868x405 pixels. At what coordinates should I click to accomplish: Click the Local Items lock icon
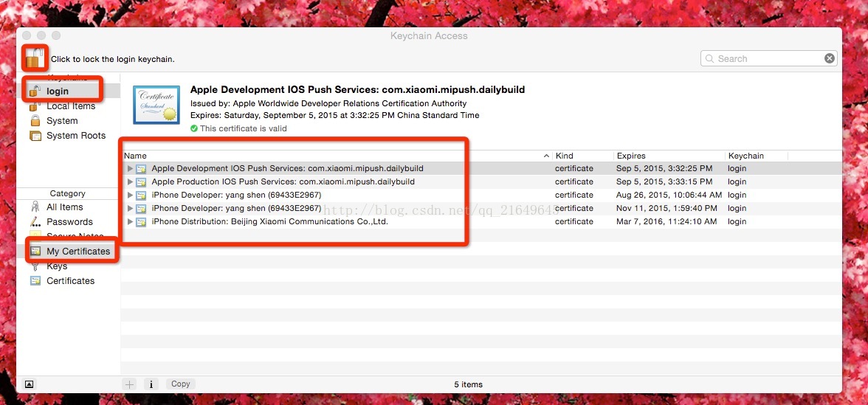(35, 105)
